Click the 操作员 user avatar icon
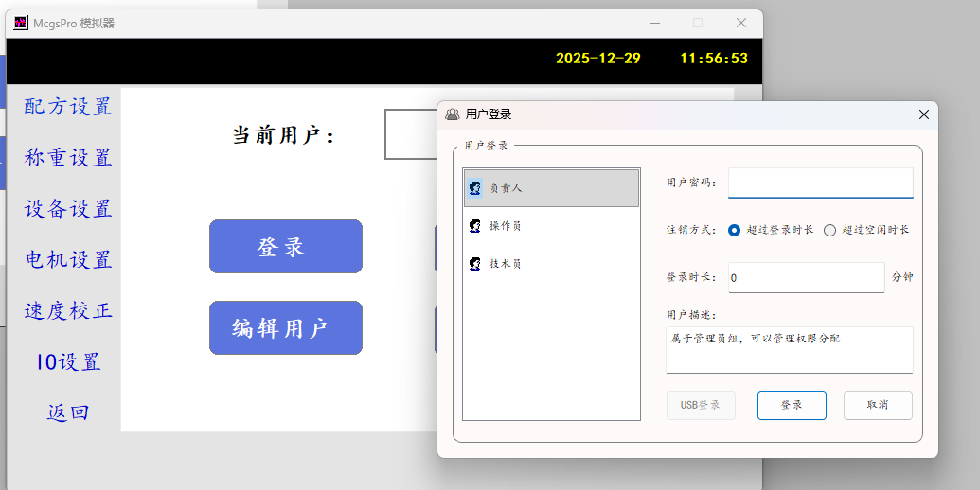Viewport: 980px width, 490px height. click(x=475, y=226)
